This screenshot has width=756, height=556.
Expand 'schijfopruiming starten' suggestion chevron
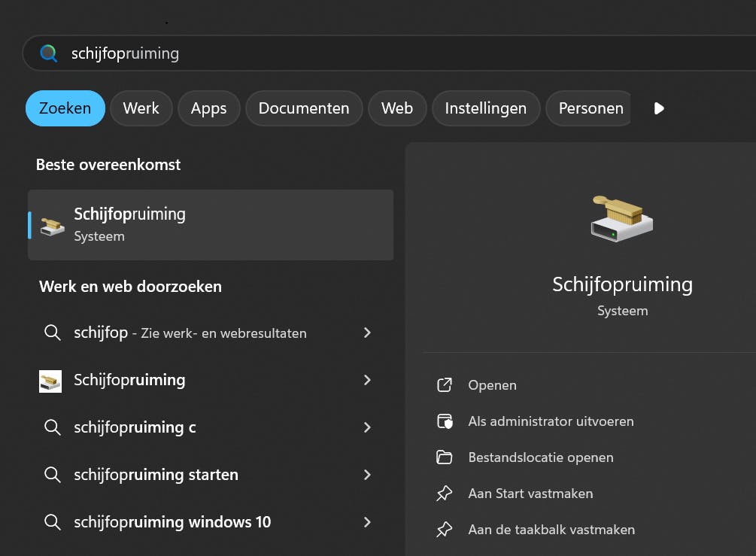367,475
